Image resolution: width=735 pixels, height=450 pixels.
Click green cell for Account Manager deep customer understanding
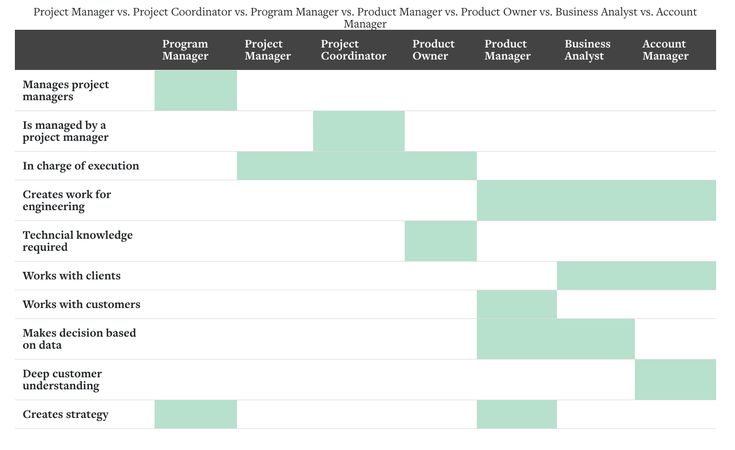(675, 380)
